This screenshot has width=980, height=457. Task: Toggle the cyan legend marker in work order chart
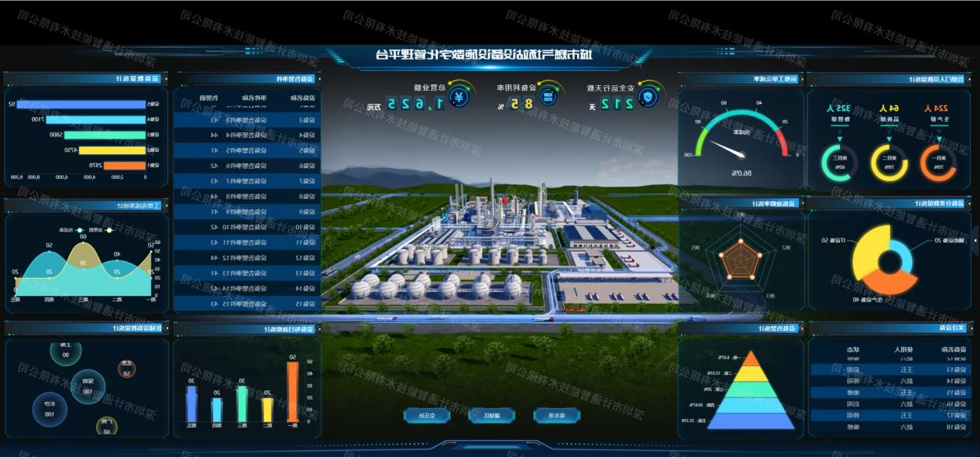(81, 230)
